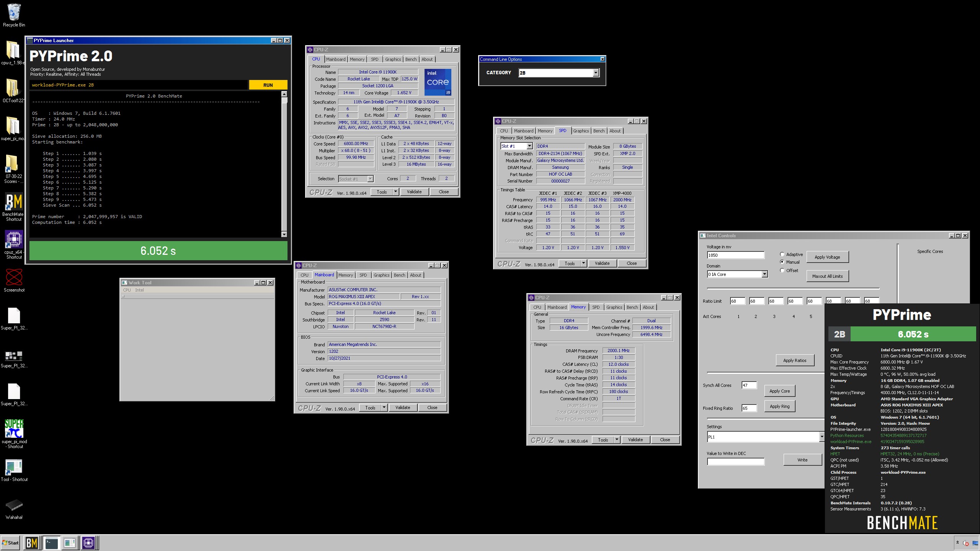Click the CPU-Z taskbar icon
Viewport: 980px width, 551px height.
click(x=88, y=543)
